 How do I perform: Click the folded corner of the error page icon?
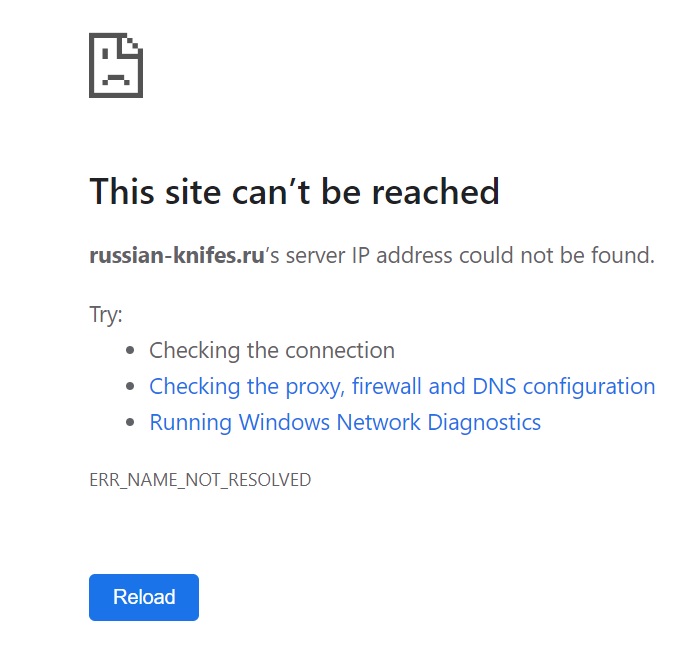pyautogui.click(x=132, y=44)
